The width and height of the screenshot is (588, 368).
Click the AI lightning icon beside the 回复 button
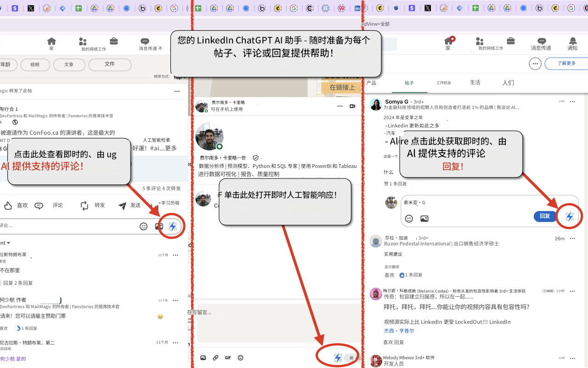(570, 216)
